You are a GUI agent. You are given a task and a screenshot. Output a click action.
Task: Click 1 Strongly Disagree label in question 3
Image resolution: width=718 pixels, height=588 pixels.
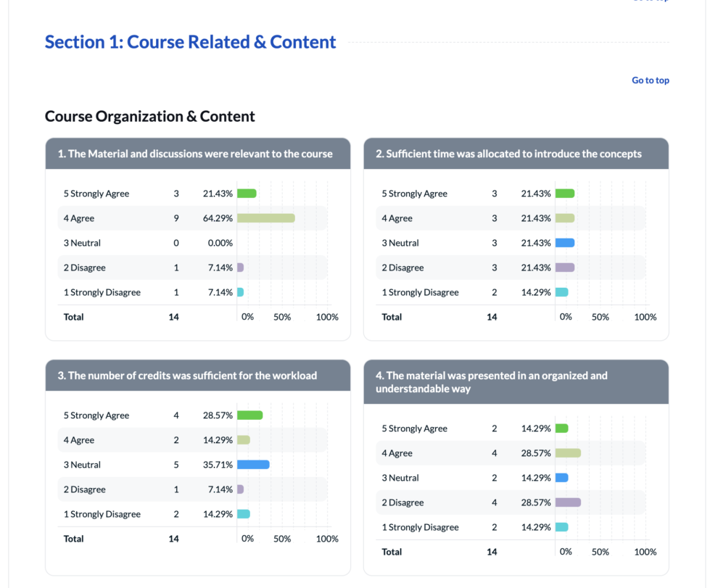pos(102,514)
